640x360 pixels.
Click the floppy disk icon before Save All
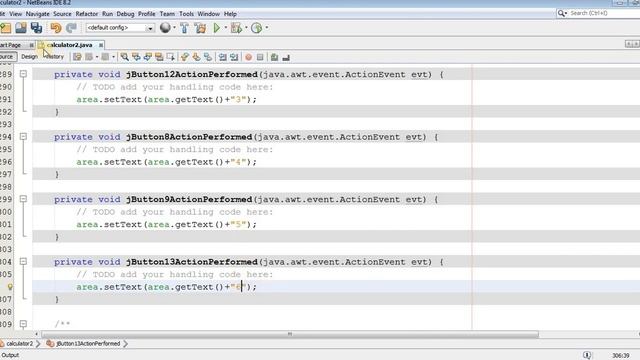21,28
